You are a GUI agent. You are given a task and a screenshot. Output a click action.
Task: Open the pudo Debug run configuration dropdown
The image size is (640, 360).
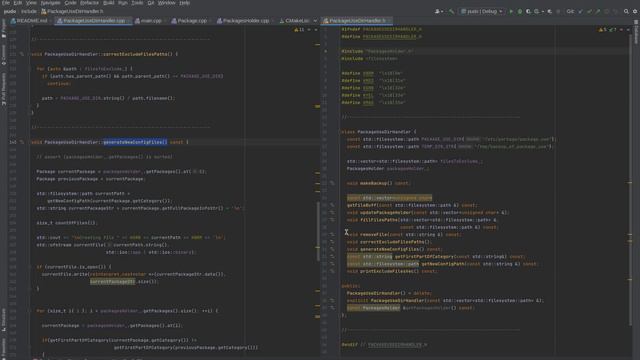coord(482,11)
